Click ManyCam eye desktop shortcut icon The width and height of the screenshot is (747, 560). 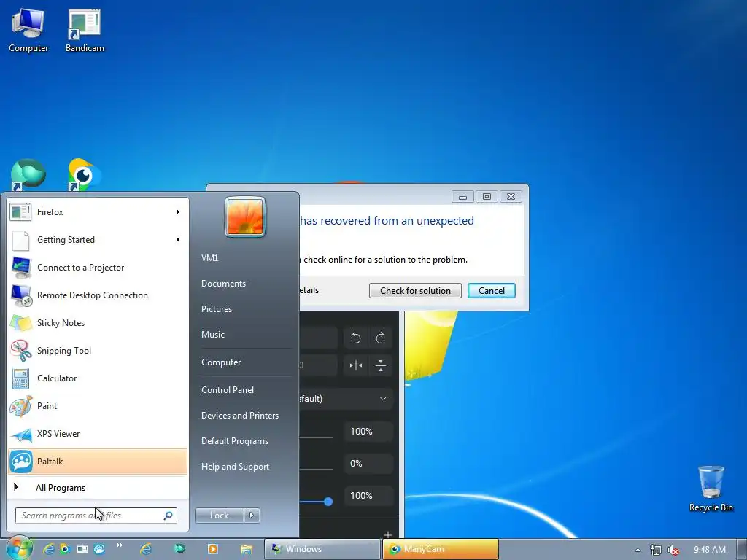(85, 175)
